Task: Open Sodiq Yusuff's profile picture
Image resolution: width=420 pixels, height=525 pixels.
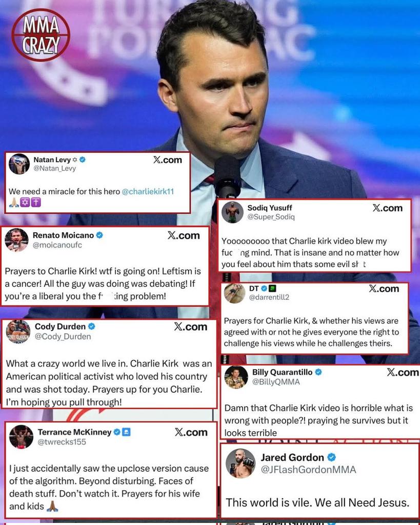Action: click(x=232, y=212)
